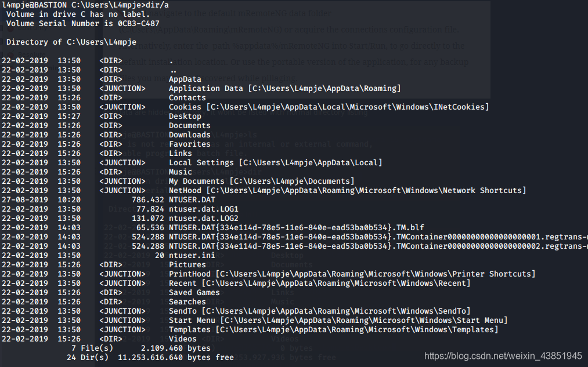The height and width of the screenshot is (367, 588).
Task: Click the NTUSER.DAT file name
Action: [192, 200]
